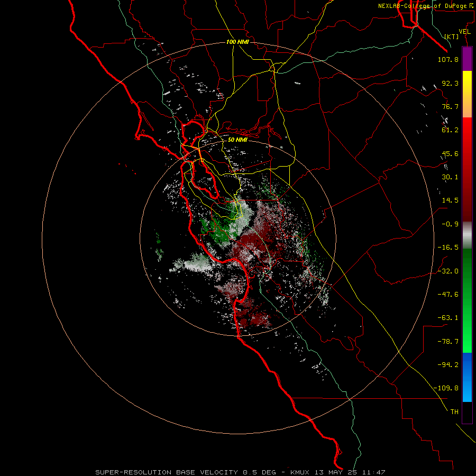This screenshot has width=476, height=476.
Task: Click the 45.6 legend value
Action: pyautogui.click(x=450, y=153)
